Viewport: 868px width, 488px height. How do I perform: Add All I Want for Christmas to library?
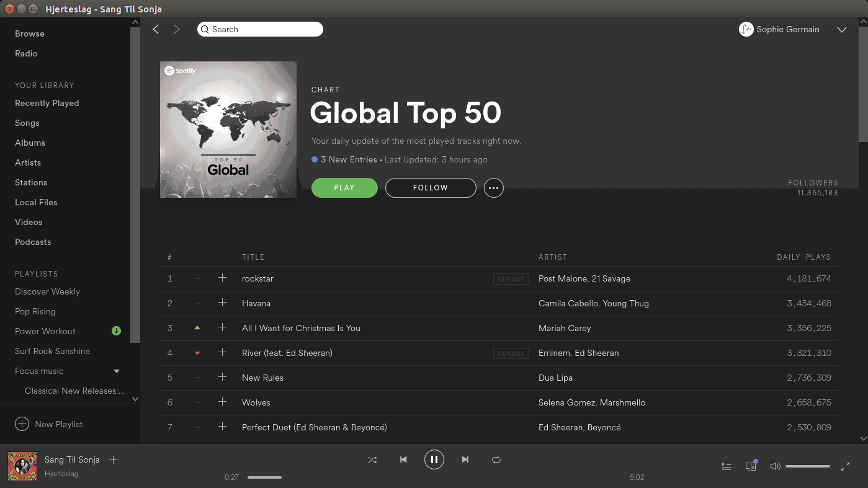point(222,327)
